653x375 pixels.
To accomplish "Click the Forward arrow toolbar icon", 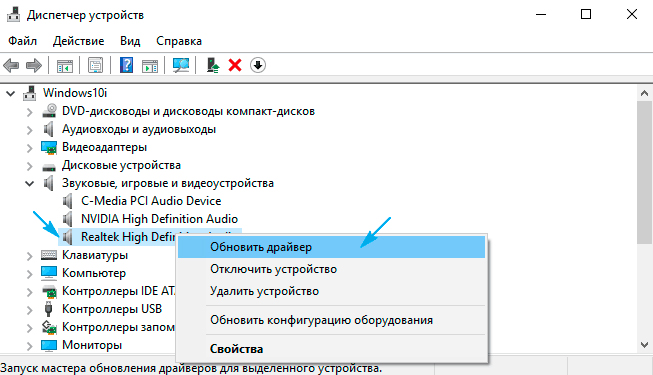I will tap(34, 65).
